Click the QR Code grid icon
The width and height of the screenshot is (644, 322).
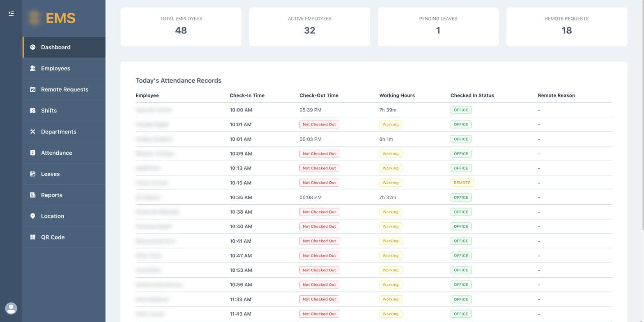[33, 237]
